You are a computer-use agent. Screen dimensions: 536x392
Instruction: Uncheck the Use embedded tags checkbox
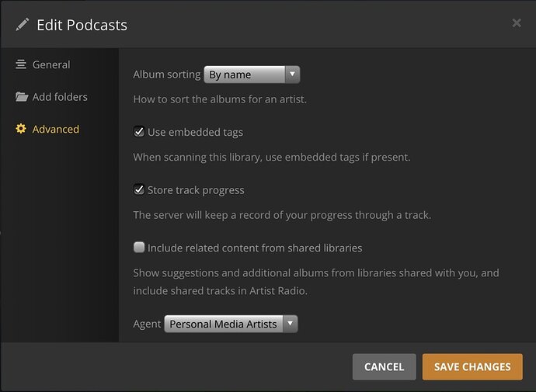click(x=139, y=132)
